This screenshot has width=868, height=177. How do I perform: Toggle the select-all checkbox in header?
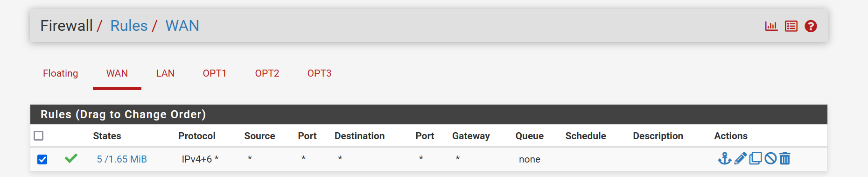(x=39, y=135)
